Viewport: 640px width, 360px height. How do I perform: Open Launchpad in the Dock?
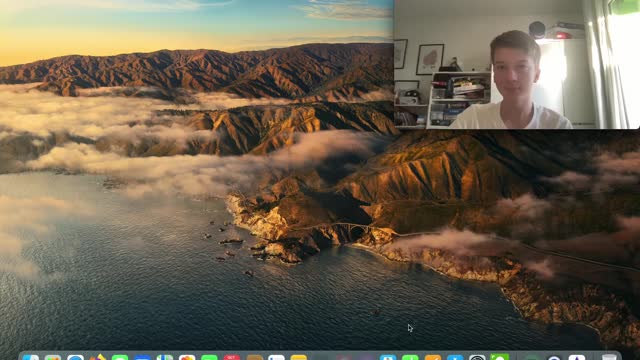(x=53, y=358)
